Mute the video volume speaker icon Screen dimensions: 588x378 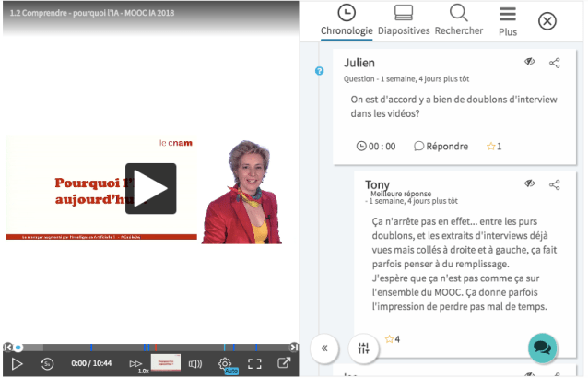tap(195, 363)
